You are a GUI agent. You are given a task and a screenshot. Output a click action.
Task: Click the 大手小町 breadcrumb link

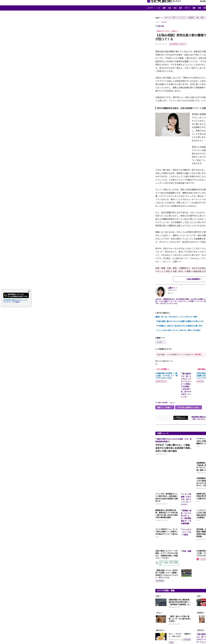(x=164, y=22)
